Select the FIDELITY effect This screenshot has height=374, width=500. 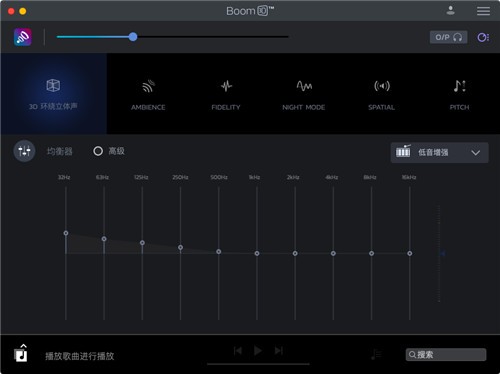point(226,95)
